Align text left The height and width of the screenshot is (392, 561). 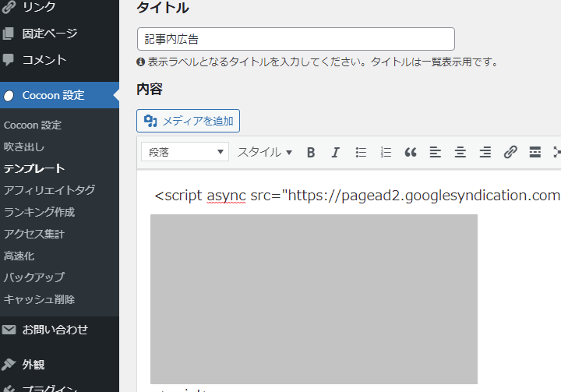point(435,153)
